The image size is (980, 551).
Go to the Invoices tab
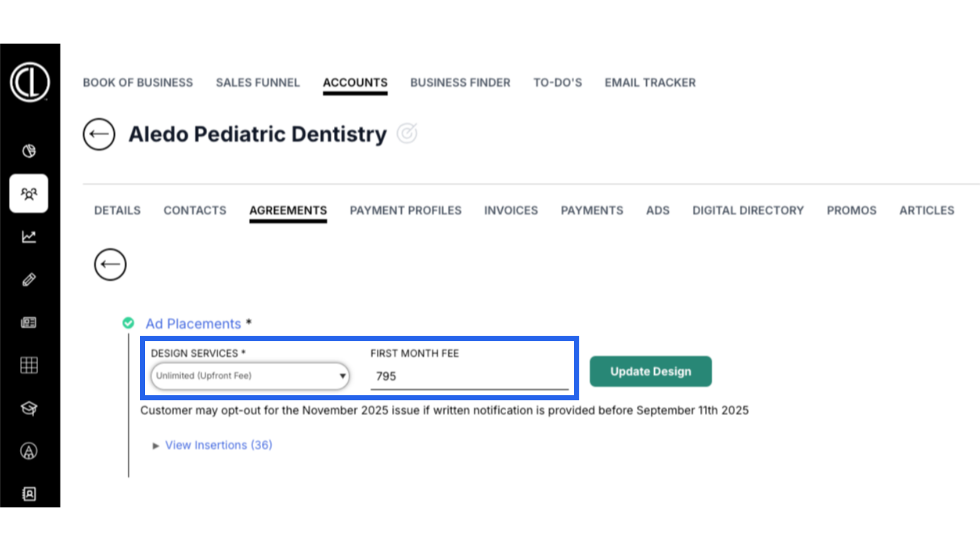[511, 210]
